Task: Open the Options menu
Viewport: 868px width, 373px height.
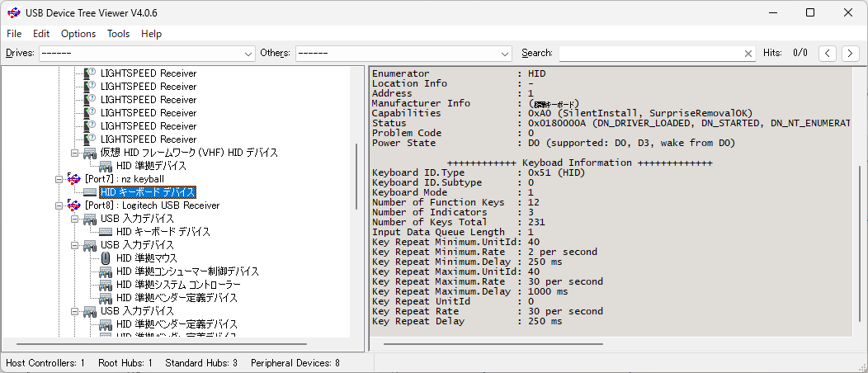Action: coord(78,34)
